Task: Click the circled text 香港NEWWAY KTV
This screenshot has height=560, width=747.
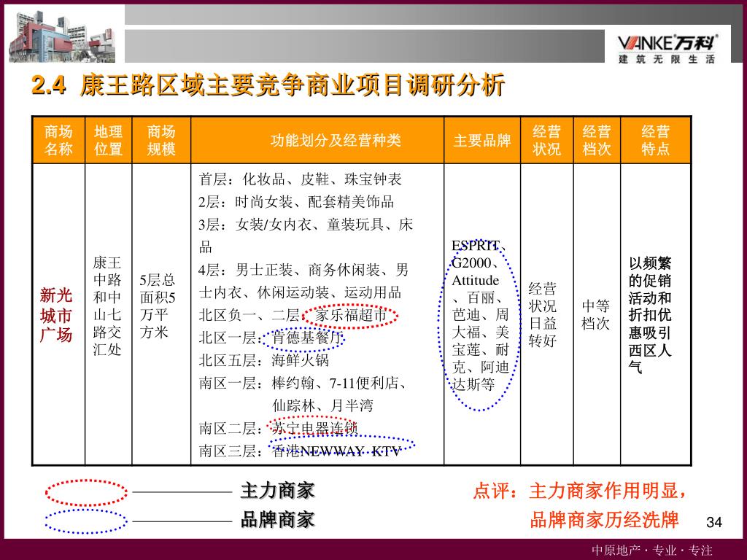Action: pyautogui.click(x=337, y=451)
